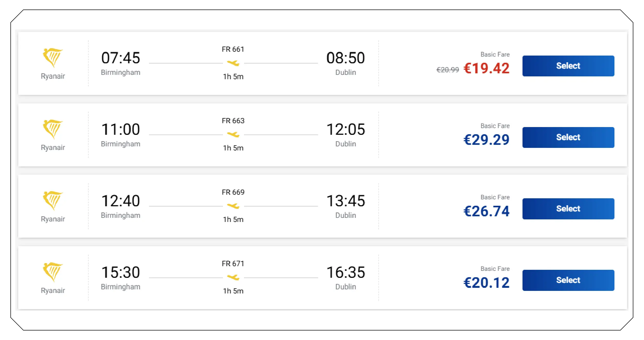Click the Basic Fare label on the 12:40 flight

pyautogui.click(x=495, y=197)
